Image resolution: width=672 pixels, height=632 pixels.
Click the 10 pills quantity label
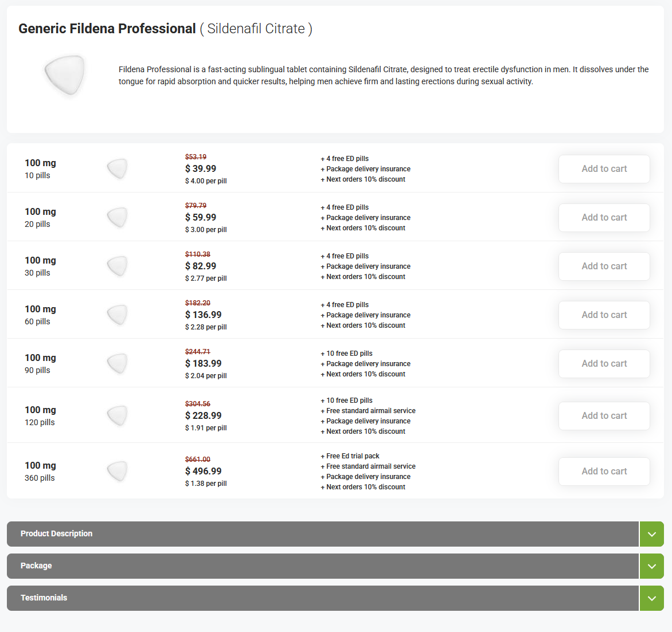[37, 175]
